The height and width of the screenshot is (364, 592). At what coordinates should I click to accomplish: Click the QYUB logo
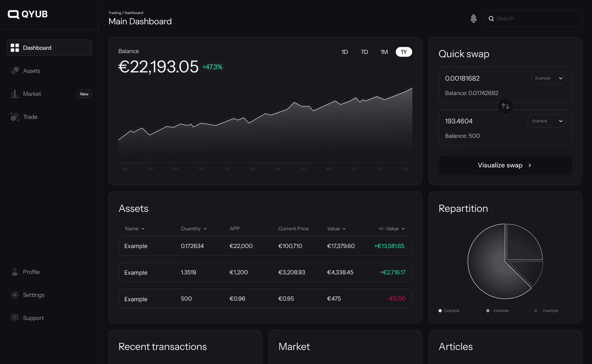(x=27, y=14)
